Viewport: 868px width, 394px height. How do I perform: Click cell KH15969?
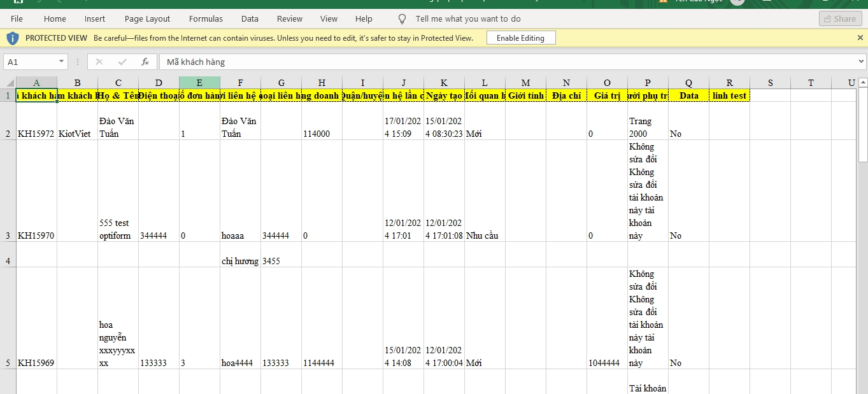click(36, 318)
